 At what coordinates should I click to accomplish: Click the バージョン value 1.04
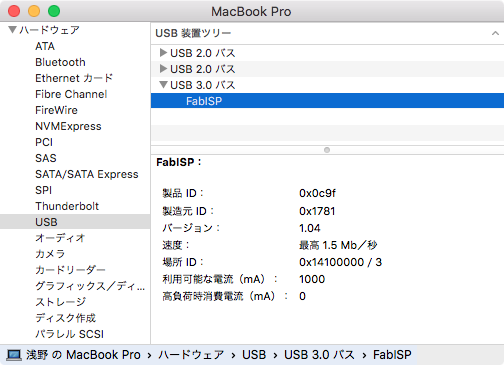coord(310,228)
